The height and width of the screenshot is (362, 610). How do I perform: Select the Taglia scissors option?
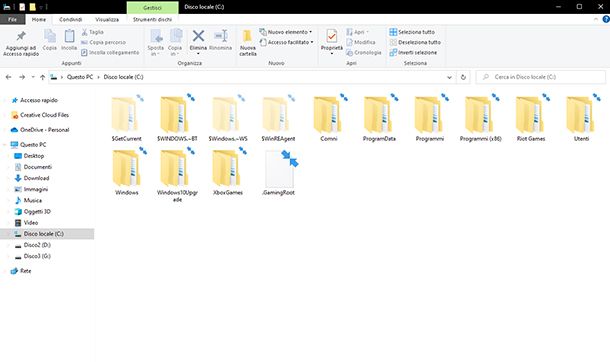(x=93, y=32)
